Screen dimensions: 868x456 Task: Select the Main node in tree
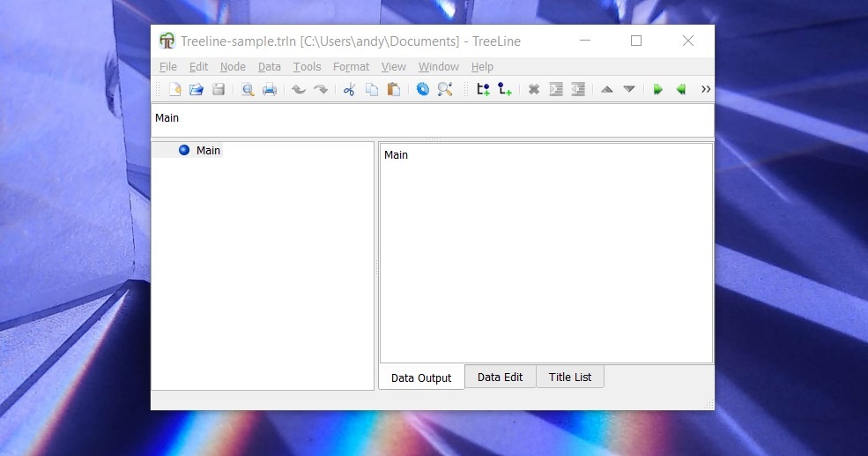pyautogui.click(x=208, y=151)
